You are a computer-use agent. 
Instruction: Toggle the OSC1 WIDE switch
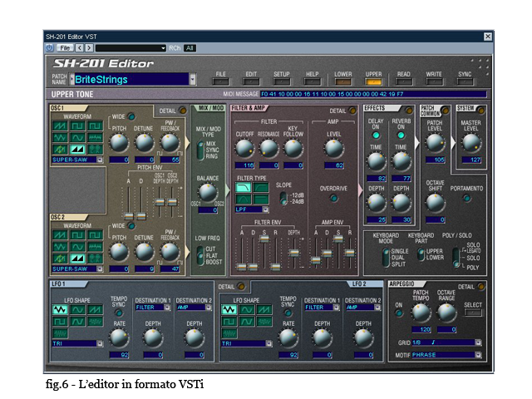[x=131, y=116]
